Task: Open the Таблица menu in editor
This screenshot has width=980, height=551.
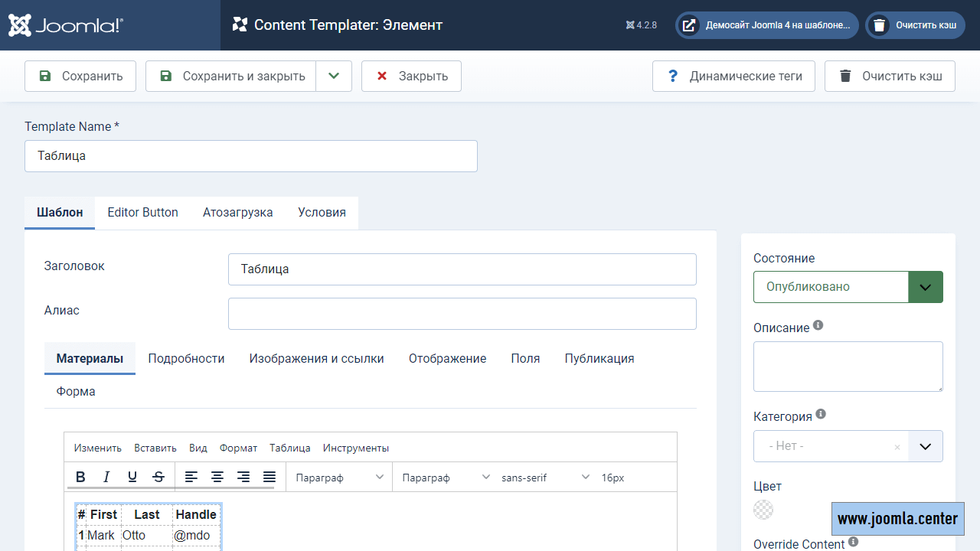Action: coord(289,448)
